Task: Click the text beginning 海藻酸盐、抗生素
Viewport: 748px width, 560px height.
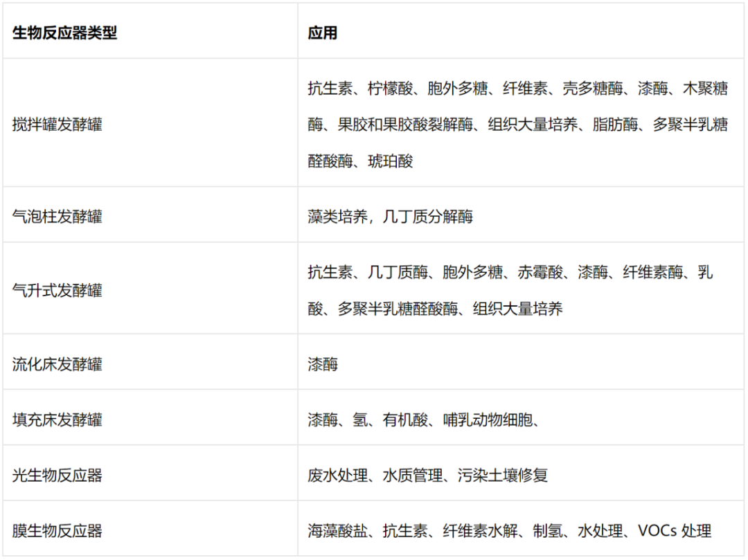Action: point(510,530)
